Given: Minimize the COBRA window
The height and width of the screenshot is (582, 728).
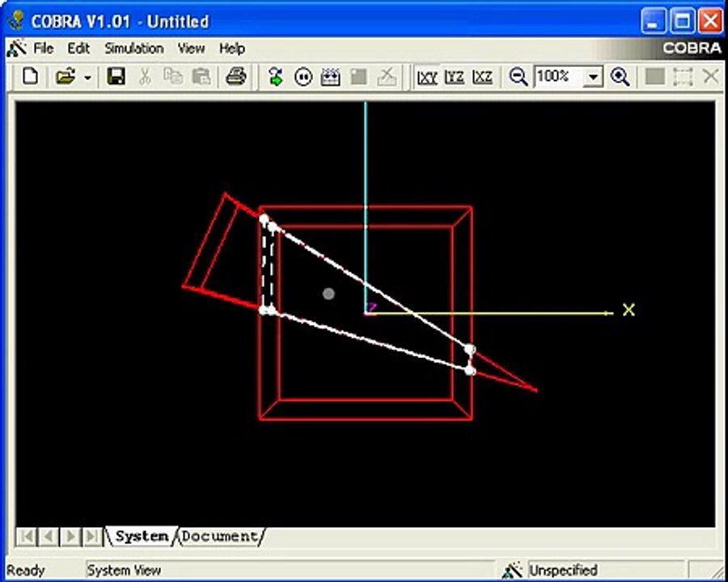Looking at the screenshot, I should point(654,21).
